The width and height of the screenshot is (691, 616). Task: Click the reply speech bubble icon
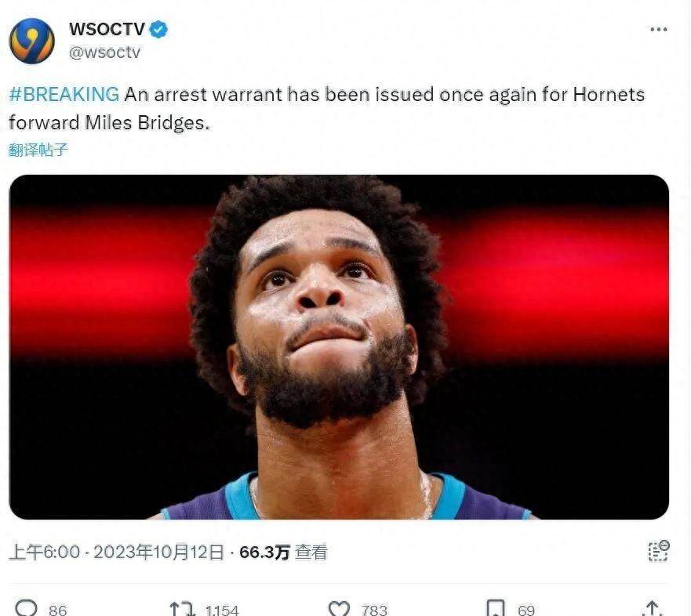tap(27, 607)
